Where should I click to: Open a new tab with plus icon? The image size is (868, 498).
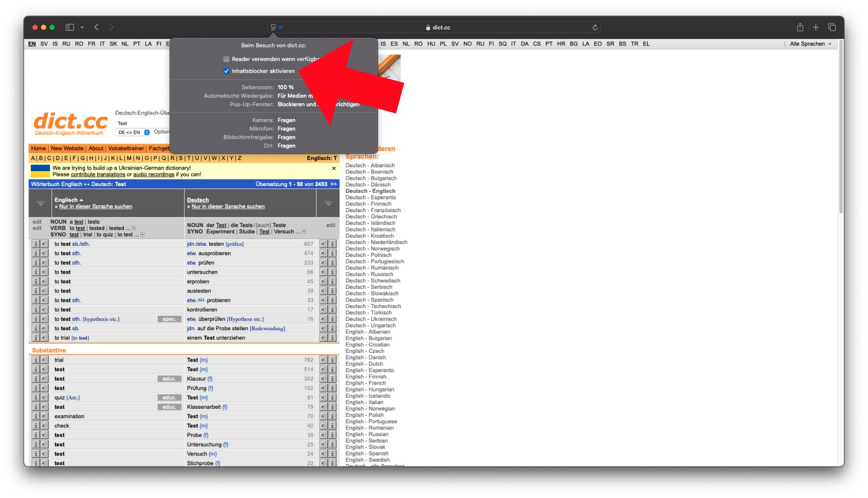[x=815, y=27]
